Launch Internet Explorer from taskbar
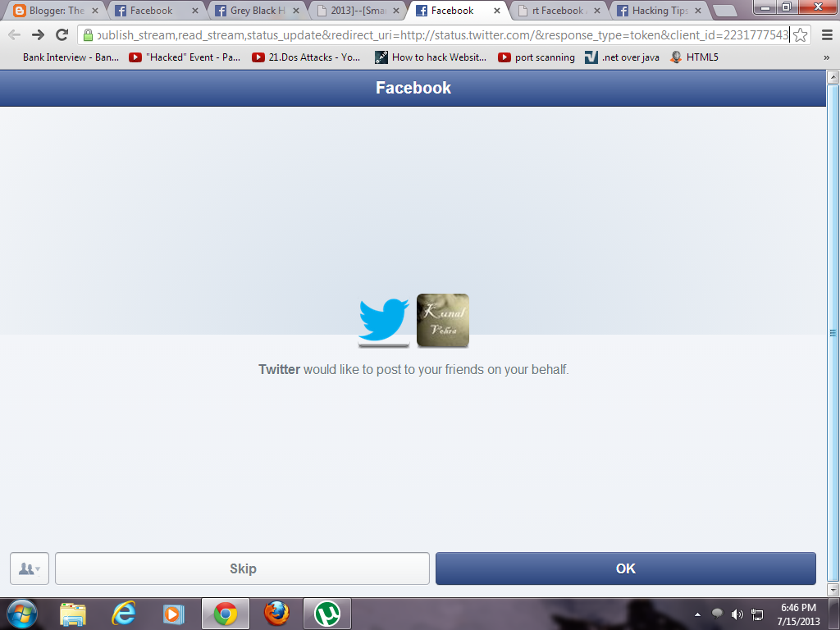 tap(123, 614)
